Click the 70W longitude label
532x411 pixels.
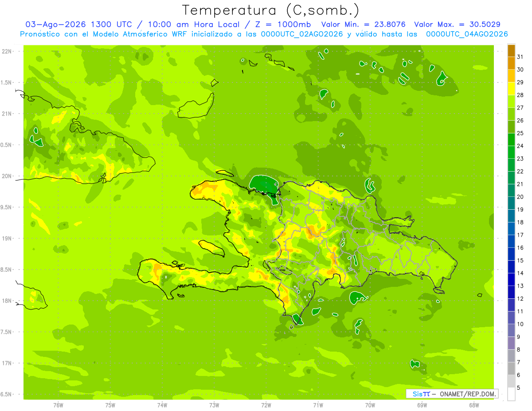click(370, 405)
